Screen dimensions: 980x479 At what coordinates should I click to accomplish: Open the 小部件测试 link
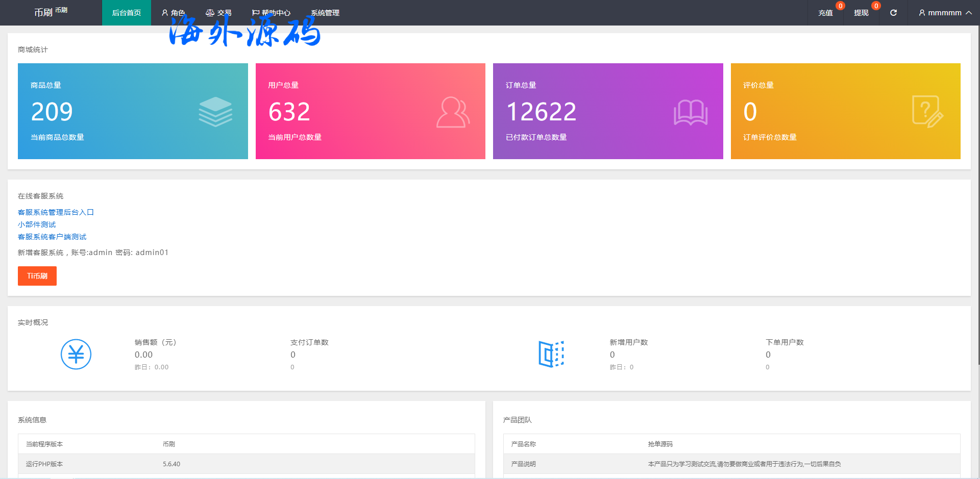click(37, 224)
